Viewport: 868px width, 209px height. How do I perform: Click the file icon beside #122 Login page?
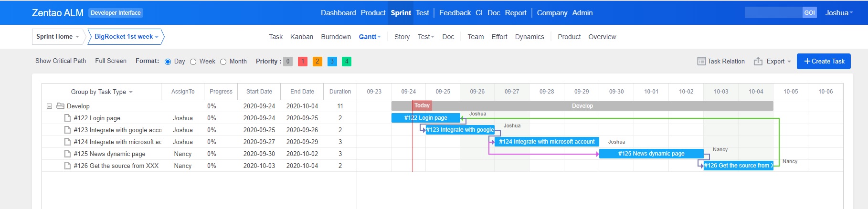tap(67, 118)
